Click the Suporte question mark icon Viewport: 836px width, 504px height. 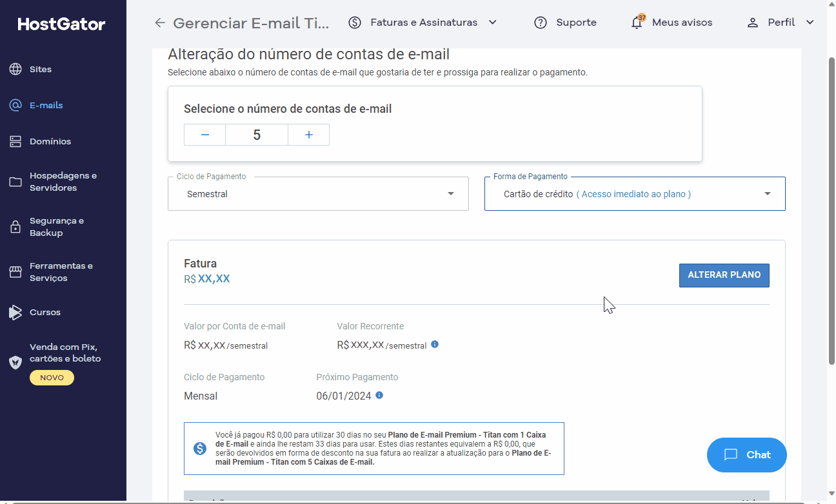tap(541, 23)
